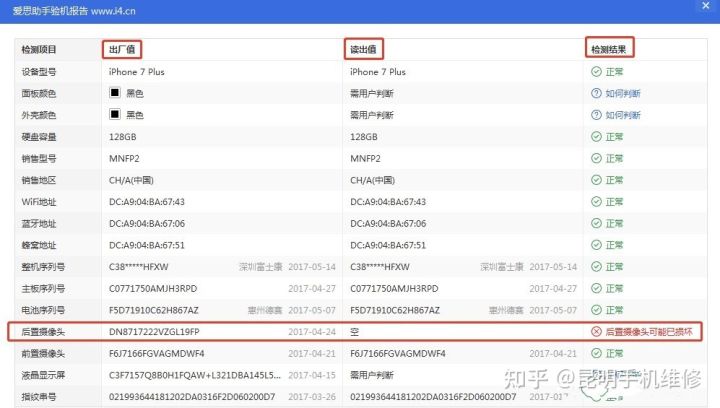Select the 后置摄像头 factory serial number
Viewport: 720px width, 408px height.
154,331
